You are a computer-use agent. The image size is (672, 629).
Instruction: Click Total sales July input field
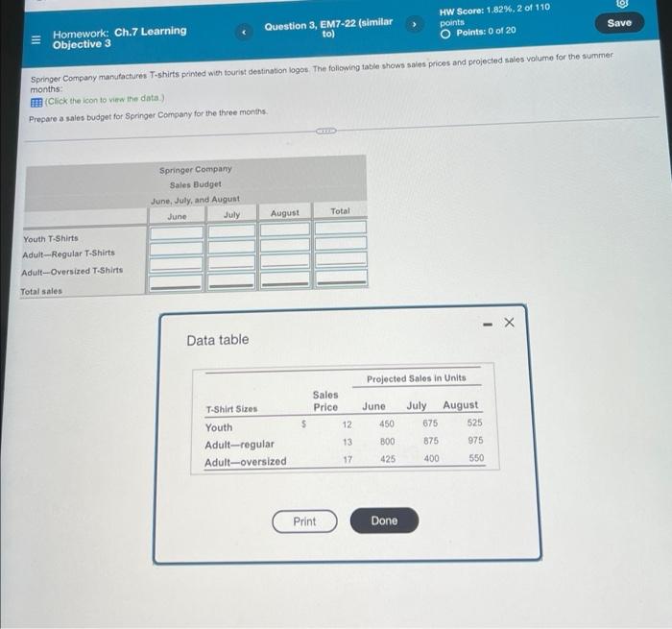pyautogui.click(x=231, y=280)
